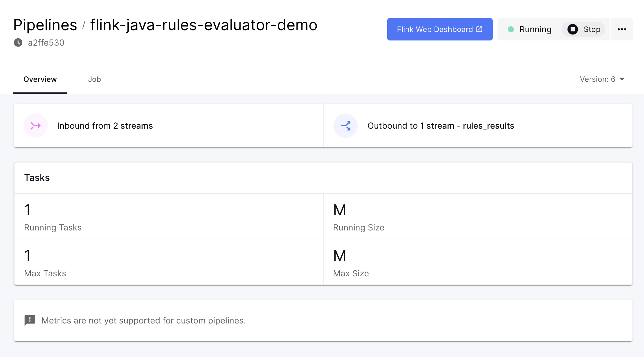The width and height of the screenshot is (644, 357).
Task: Navigate back via the Pipelines breadcrumb
Action: click(x=44, y=24)
